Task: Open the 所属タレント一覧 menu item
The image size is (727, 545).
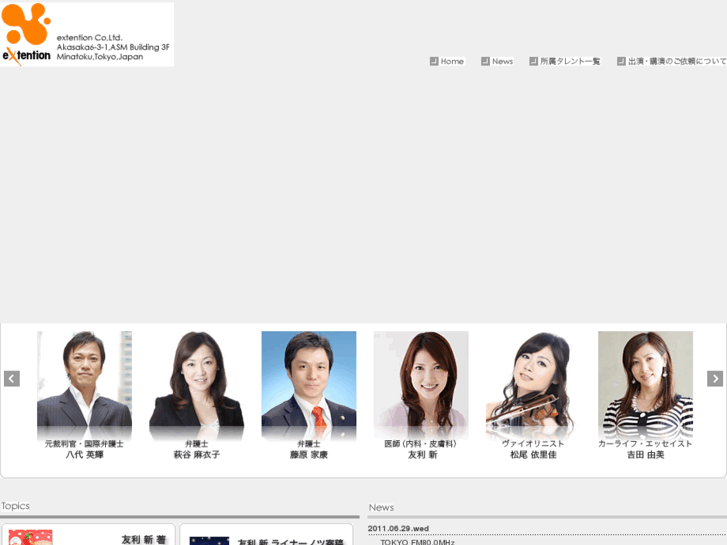Action: [x=565, y=61]
